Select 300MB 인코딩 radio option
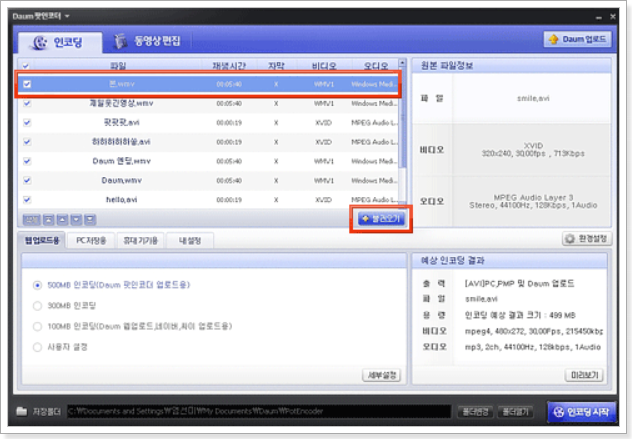Viewport: 632px width, 439px height. pyautogui.click(x=37, y=306)
